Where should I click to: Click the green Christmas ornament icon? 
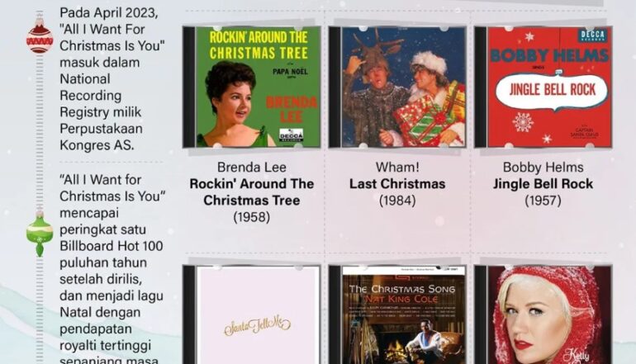[40, 235]
